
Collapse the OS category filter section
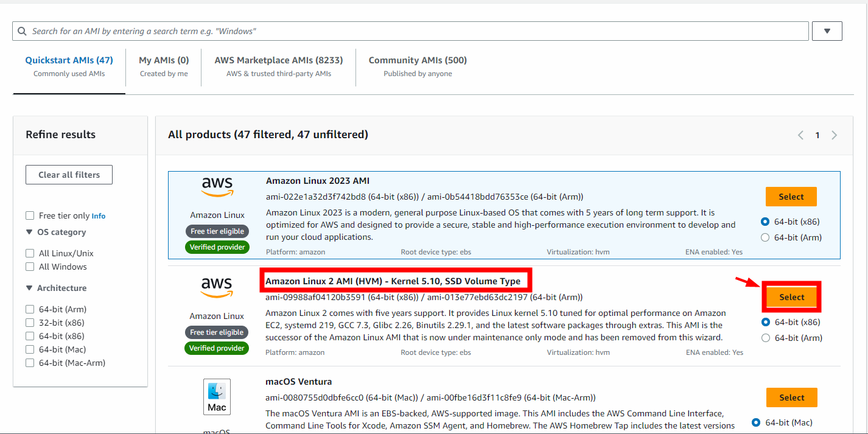[x=29, y=232]
